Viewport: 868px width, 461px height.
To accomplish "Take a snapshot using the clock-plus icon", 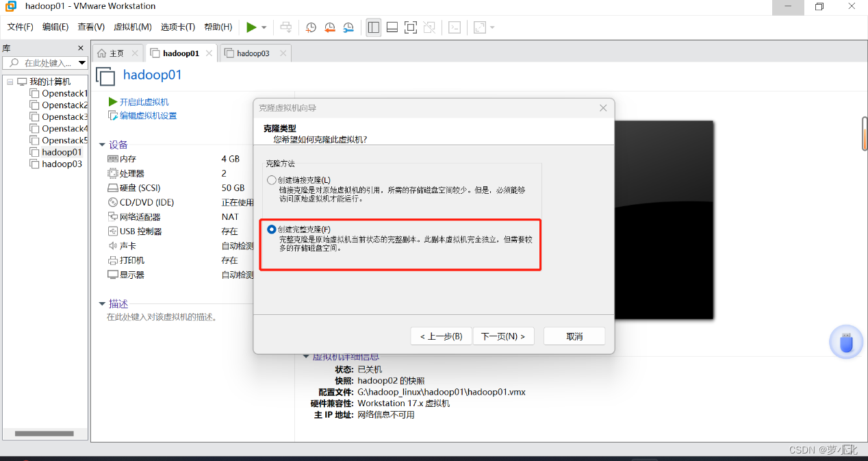I will click(311, 27).
